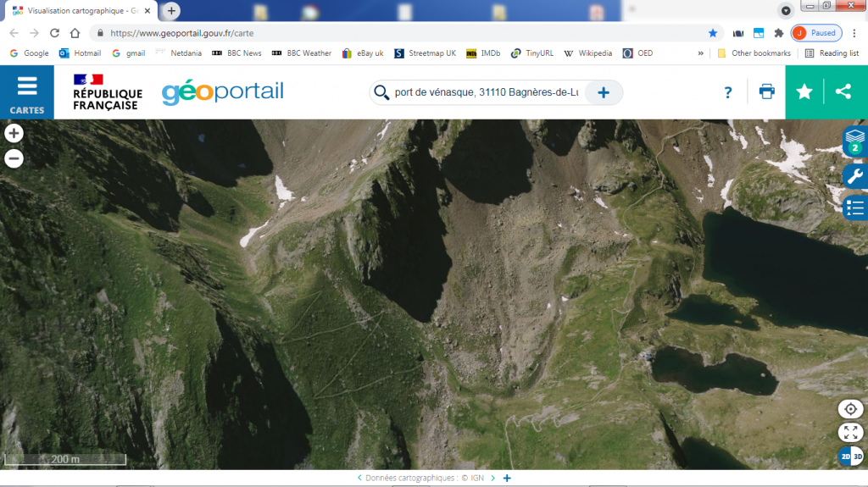Open Géoportail favorites with the star button
The width and height of the screenshot is (868, 487).
coord(804,92)
